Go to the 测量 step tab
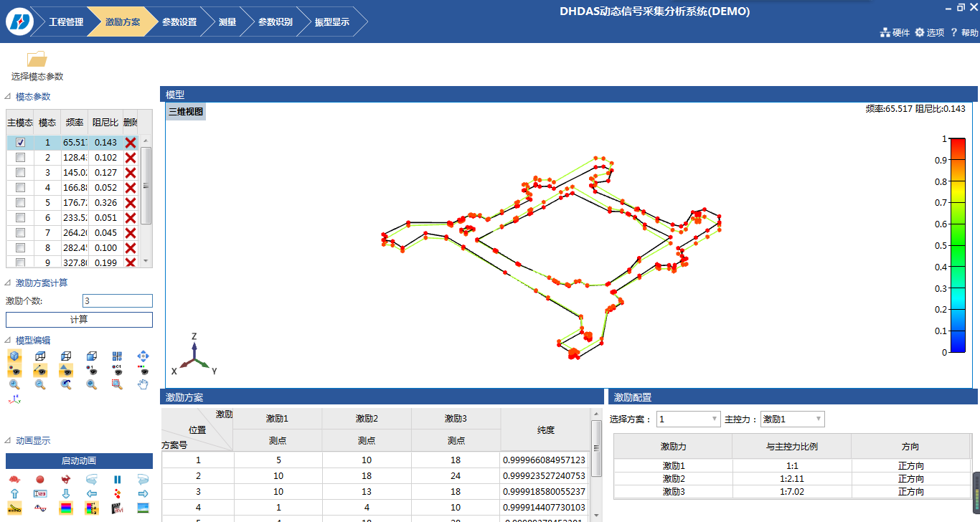This screenshot has height=522, width=980. pyautogui.click(x=227, y=22)
